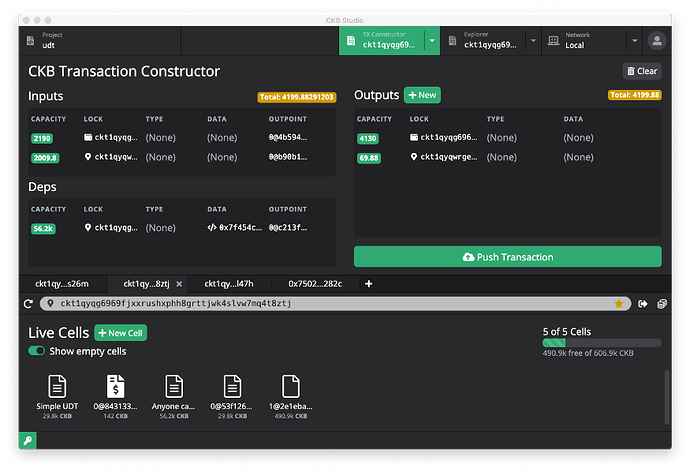
Task: Expand the Explorer address dropdown arrow
Action: point(529,41)
